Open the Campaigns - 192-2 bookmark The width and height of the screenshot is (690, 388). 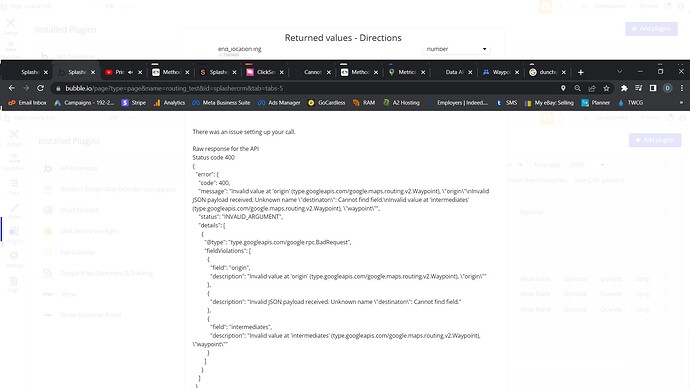(84, 102)
